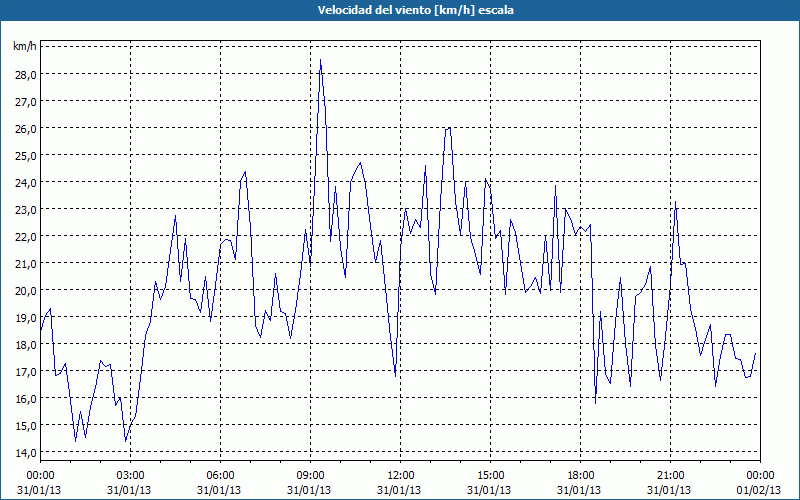The height and width of the screenshot is (500, 800).
Task: Click the 20,0 y-axis value
Action: (x=26, y=291)
